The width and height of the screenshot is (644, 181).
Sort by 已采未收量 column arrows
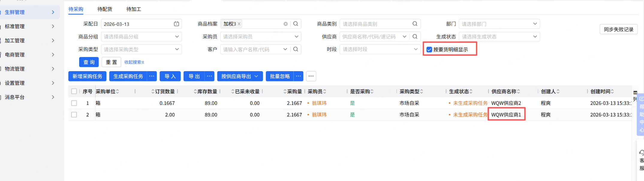click(x=233, y=92)
